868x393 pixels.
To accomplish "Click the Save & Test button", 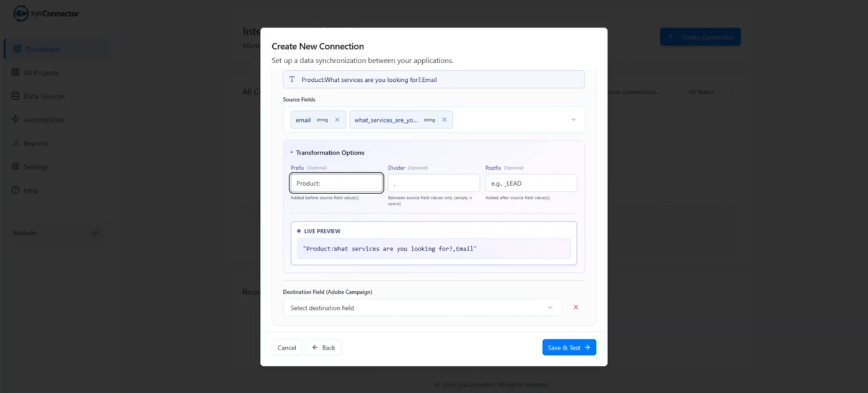I will [x=569, y=347].
